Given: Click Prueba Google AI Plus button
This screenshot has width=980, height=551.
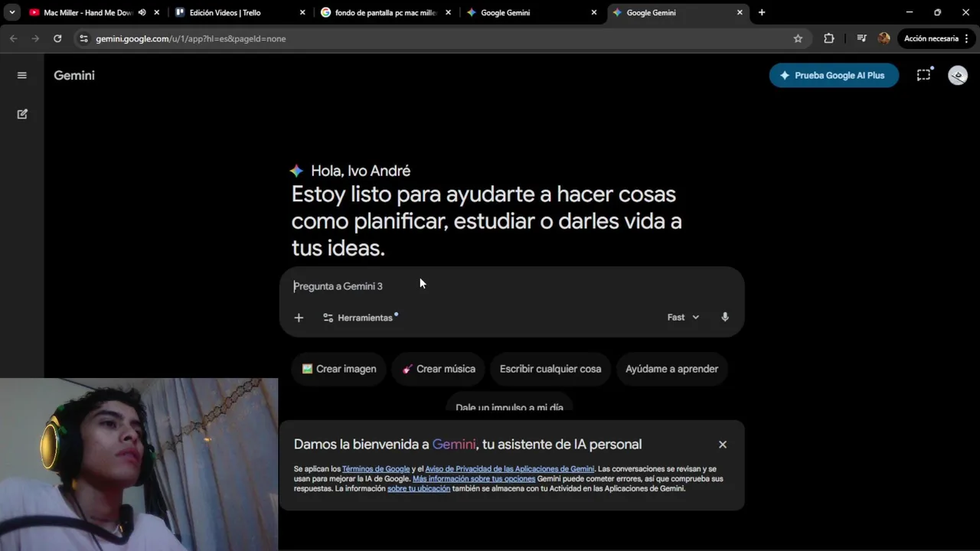Looking at the screenshot, I should point(834,75).
